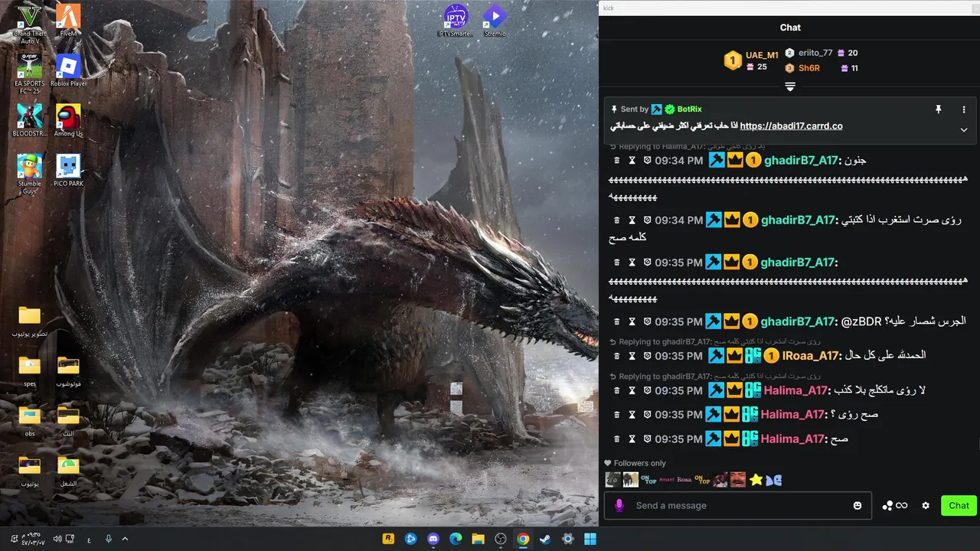
Task: Open Sh6R leaderboard entry
Action: click(809, 68)
